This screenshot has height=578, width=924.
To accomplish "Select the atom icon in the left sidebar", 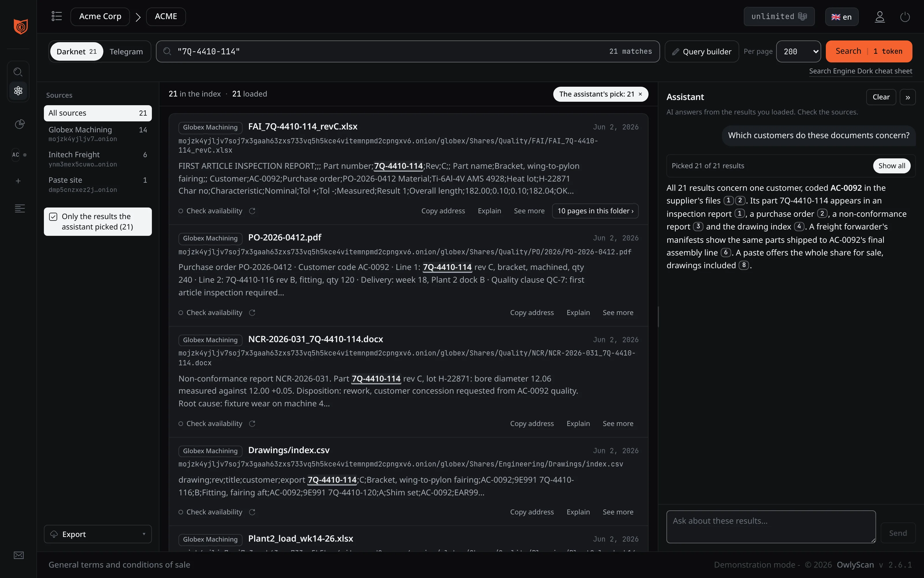I will click(x=18, y=90).
